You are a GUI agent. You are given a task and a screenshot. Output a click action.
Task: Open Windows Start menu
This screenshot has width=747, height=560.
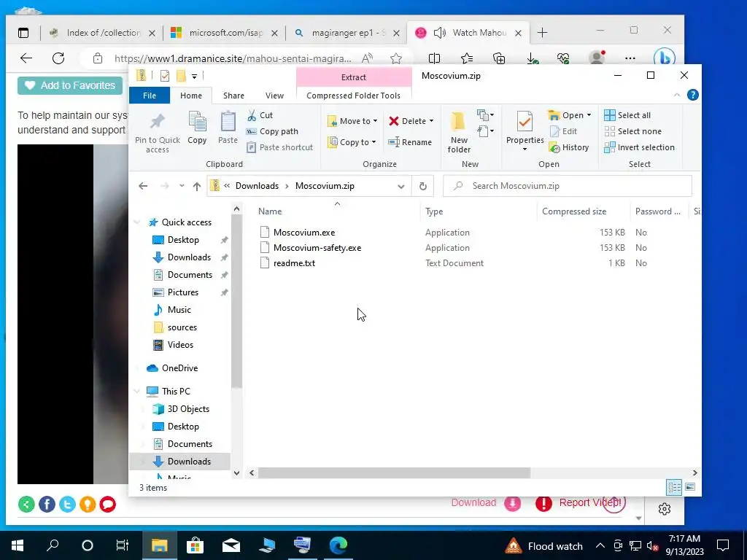(x=18, y=545)
